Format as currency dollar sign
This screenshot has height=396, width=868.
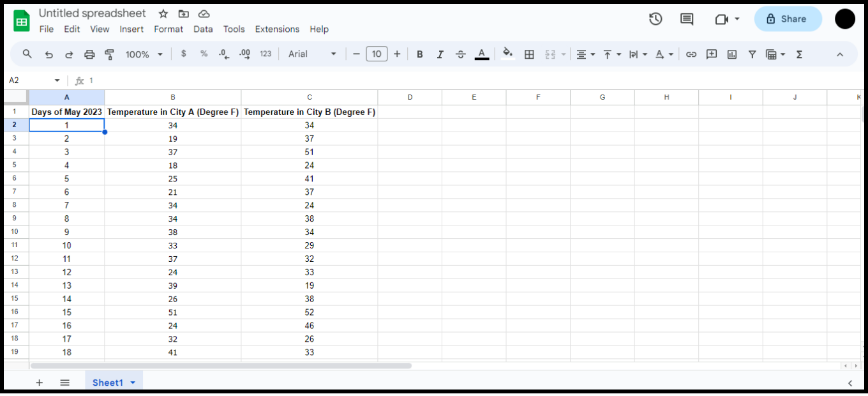coord(184,54)
